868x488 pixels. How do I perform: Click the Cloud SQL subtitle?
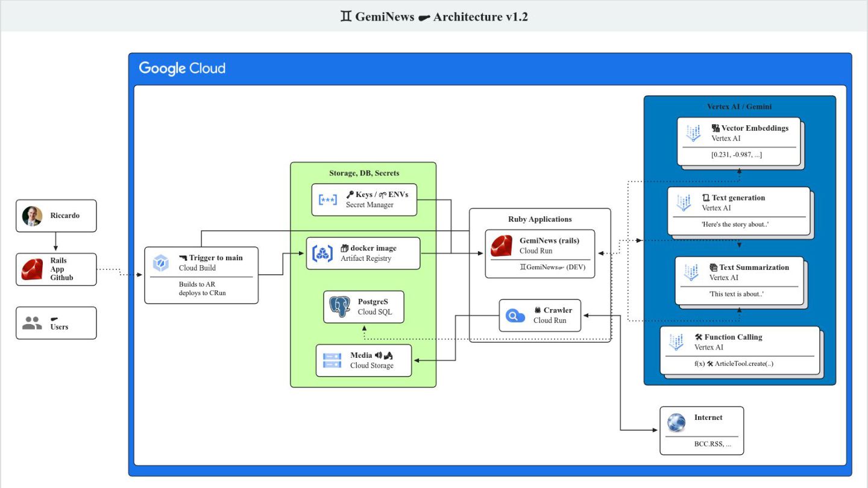375,311
